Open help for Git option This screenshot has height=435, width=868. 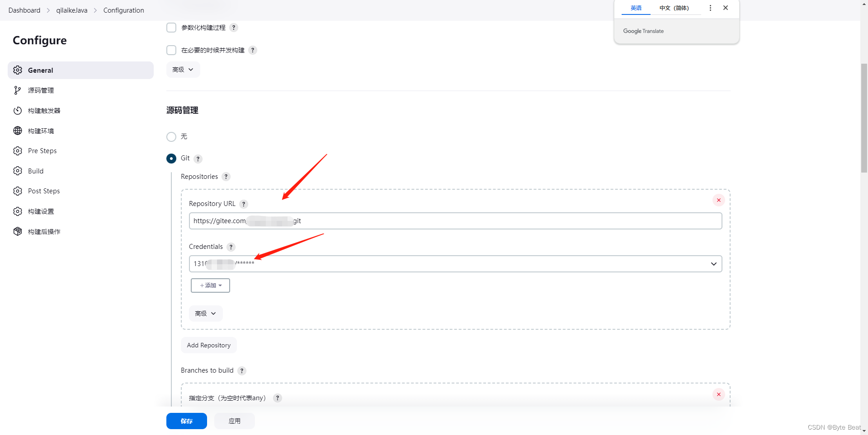coord(198,159)
